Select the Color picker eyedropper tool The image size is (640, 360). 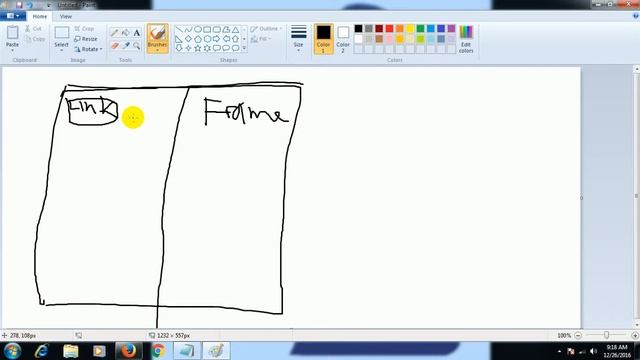click(126, 45)
